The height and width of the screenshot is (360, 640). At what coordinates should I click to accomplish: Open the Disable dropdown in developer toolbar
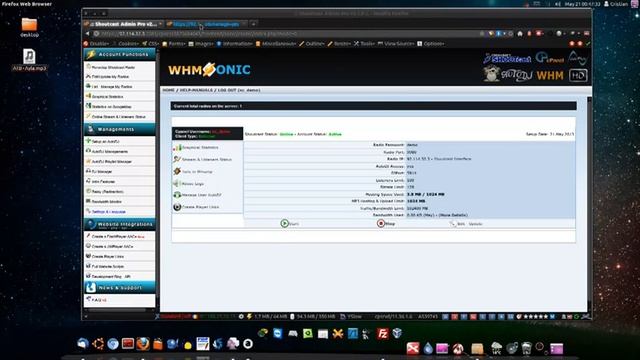coord(96,44)
